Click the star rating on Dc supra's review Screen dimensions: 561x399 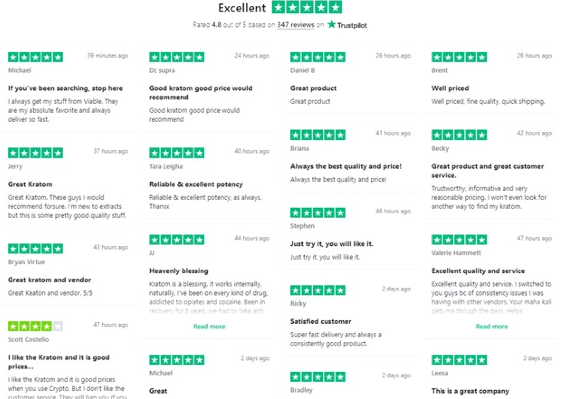(177, 57)
